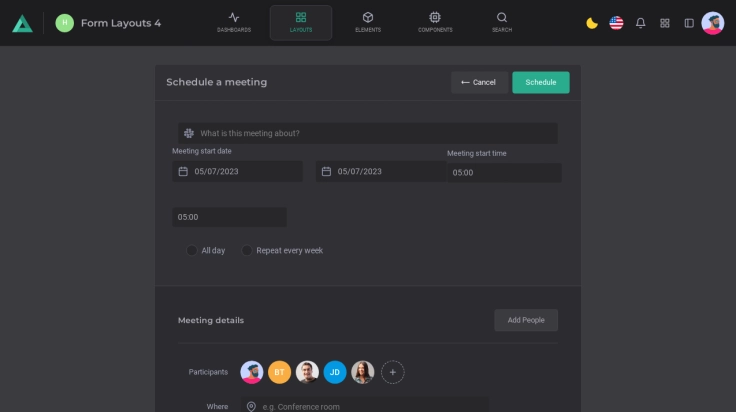Click the green Schedule button

(x=541, y=82)
